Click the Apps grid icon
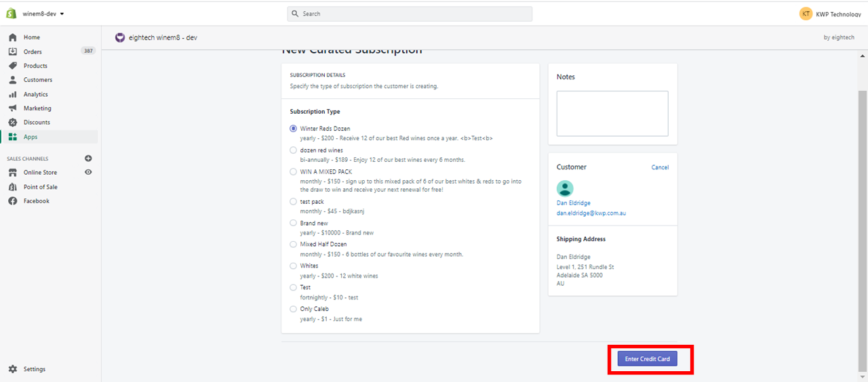This screenshot has height=382, width=868. tap(12, 137)
